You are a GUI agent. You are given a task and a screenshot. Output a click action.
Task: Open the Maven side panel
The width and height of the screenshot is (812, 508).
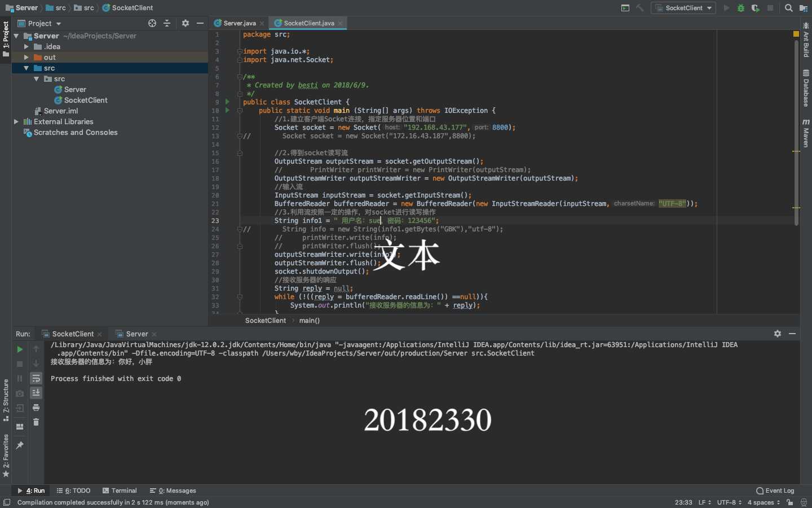[806, 133]
